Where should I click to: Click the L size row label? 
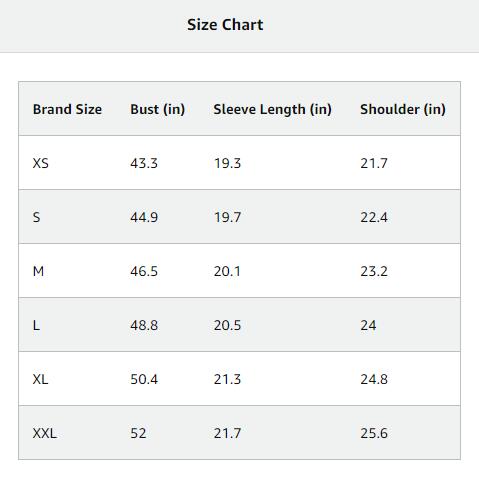tap(36, 325)
